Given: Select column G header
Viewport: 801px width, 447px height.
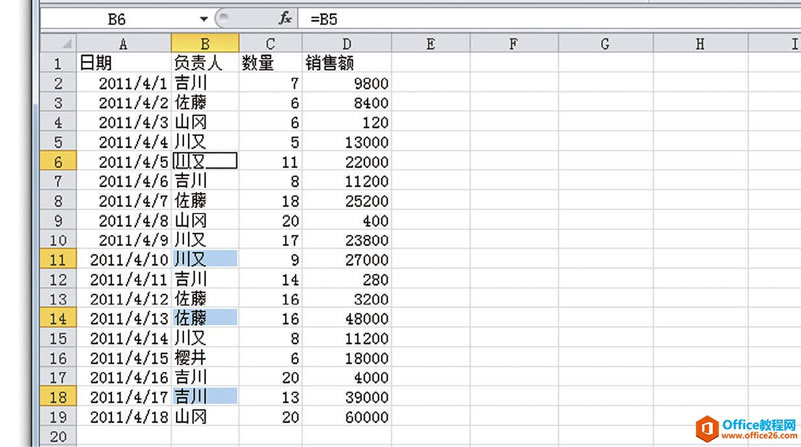Looking at the screenshot, I should click(x=605, y=44).
